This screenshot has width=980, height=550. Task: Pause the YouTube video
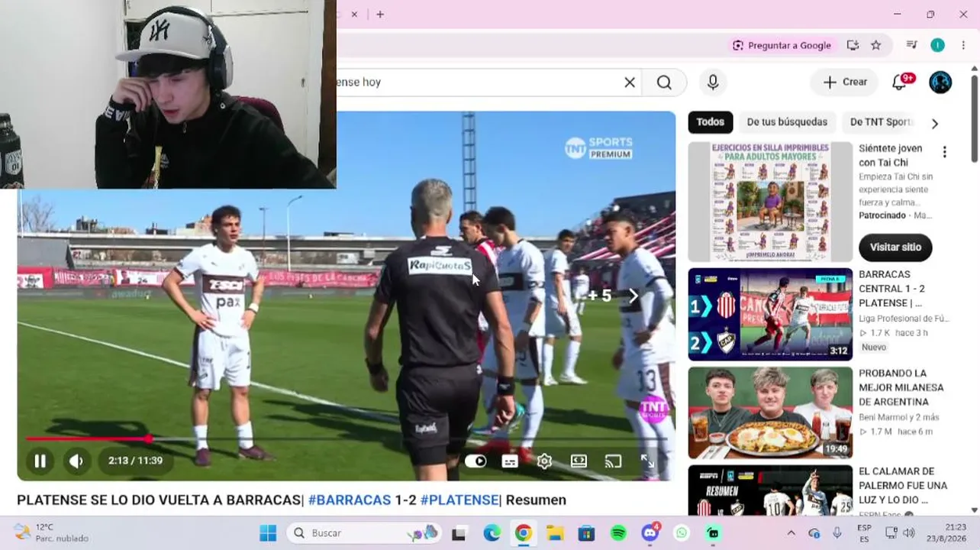[40, 461]
